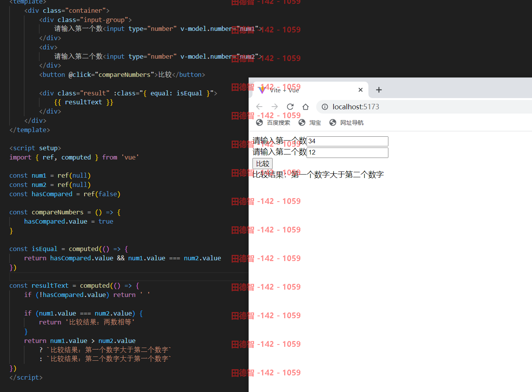532x392 pixels.
Task: Focus the localhost:5173 address bar
Action: point(424,107)
